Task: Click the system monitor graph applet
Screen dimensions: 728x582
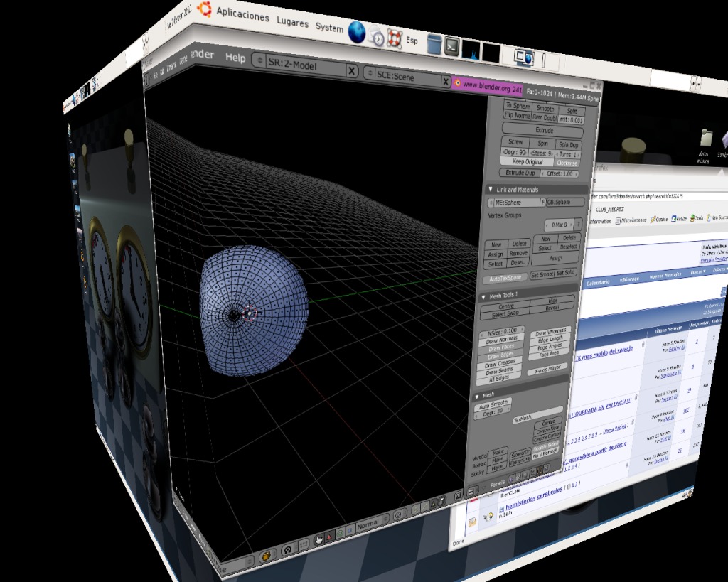Action: click(471, 50)
